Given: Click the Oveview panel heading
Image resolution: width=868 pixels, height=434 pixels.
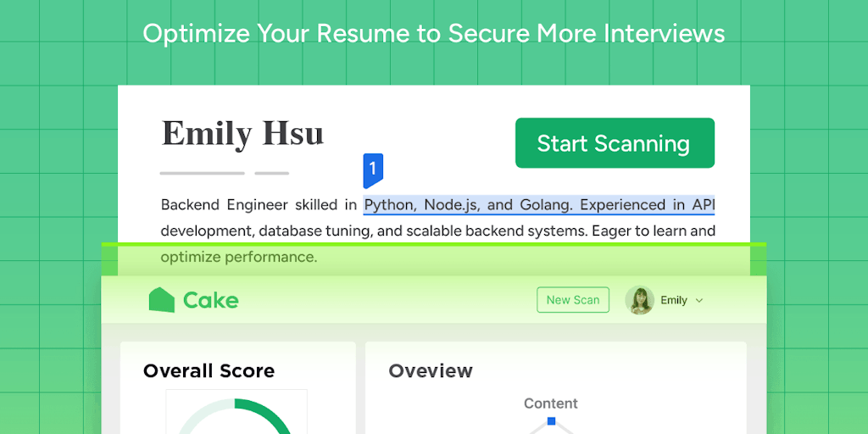Looking at the screenshot, I should (x=431, y=370).
